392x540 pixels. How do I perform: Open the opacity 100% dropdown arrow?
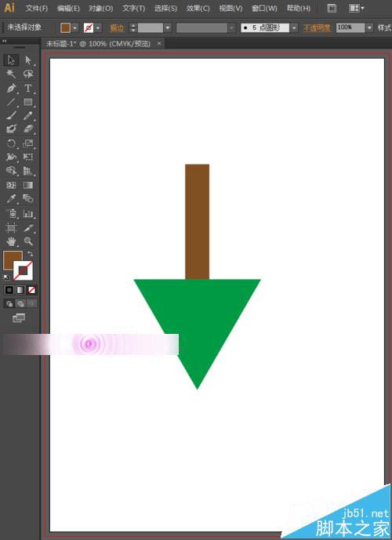pos(369,27)
